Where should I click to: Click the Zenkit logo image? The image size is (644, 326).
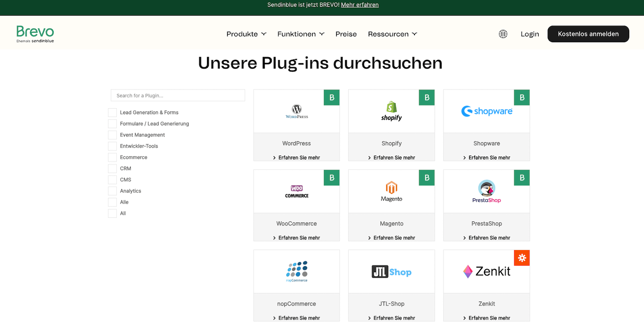click(x=487, y=271)
